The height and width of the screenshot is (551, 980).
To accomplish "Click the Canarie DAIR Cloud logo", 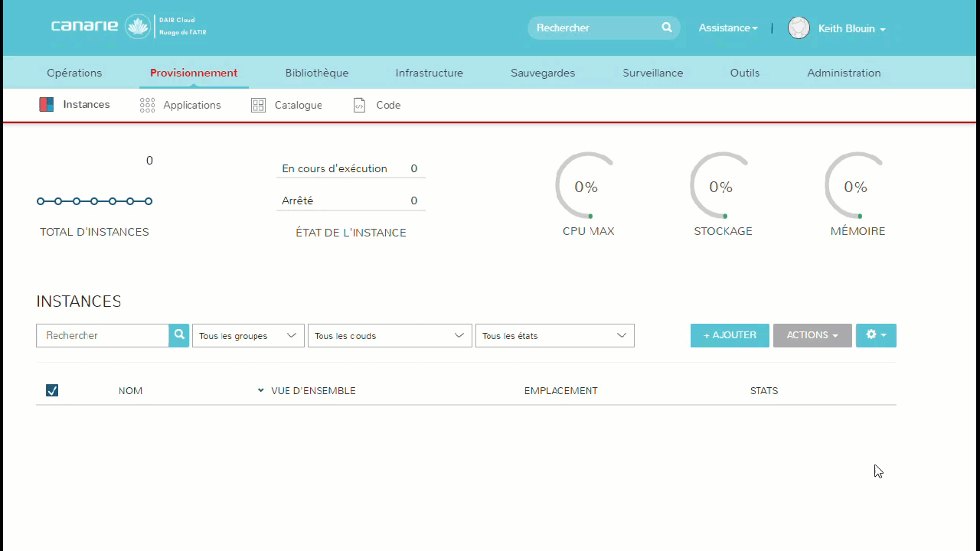I will point(128,27).
